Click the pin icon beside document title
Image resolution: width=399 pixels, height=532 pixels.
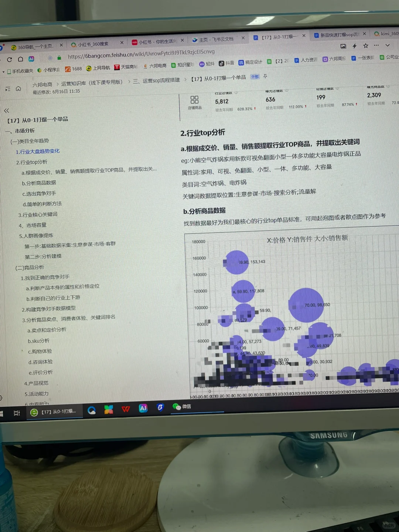(x=265, y=76)
